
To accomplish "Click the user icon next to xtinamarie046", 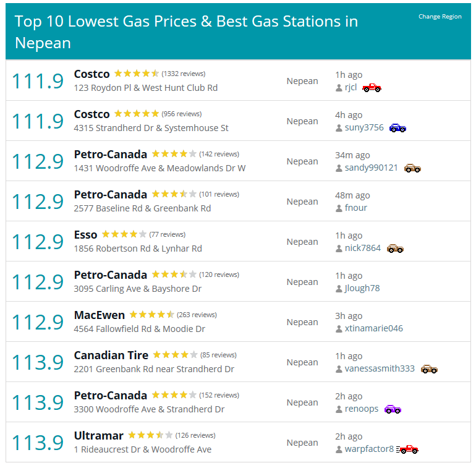I will click(x=339, y=329).
